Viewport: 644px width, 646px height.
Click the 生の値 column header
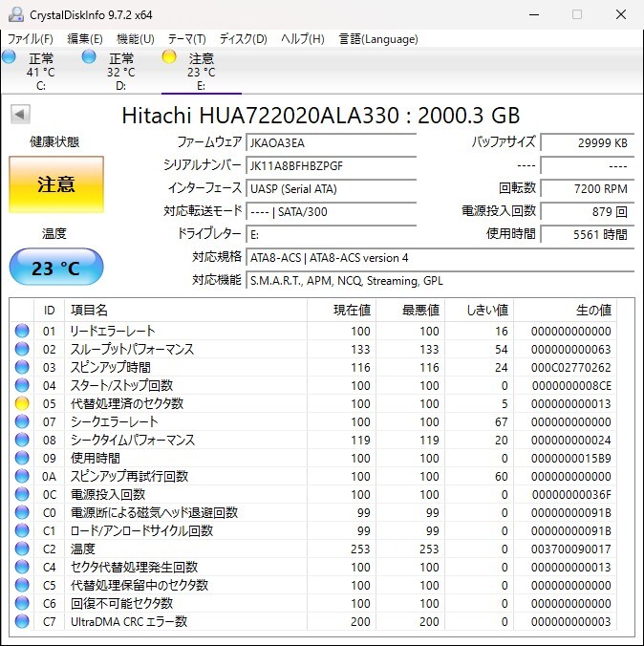(x=565, y=310)
